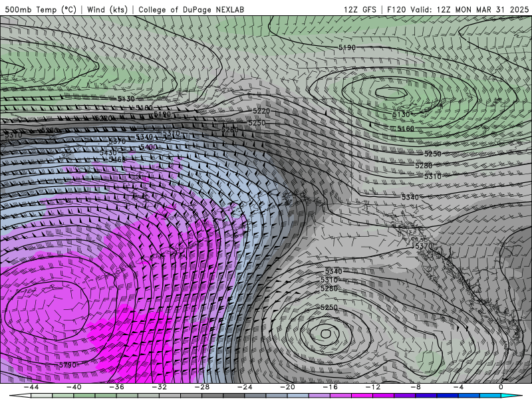Click the 5460 contour label
The width and height of the screenshot is (532, 399).
click(117, 159)
